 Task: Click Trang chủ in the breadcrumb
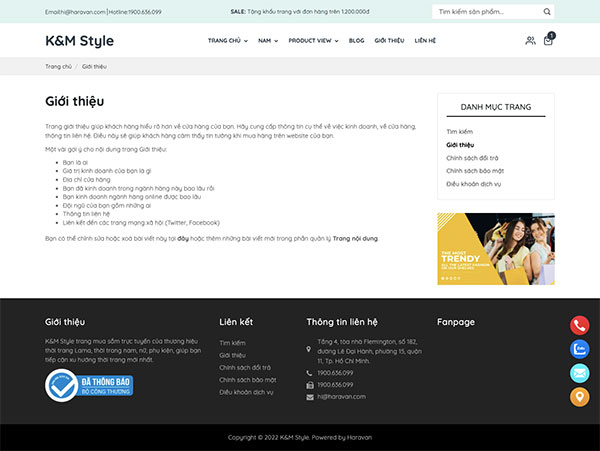click(x=58, y=67)
